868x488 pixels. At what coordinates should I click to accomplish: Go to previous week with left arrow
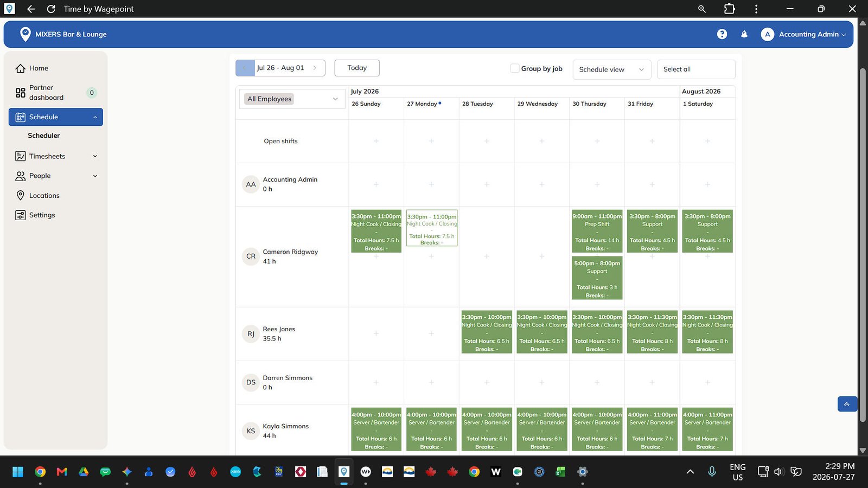(245, 68)
